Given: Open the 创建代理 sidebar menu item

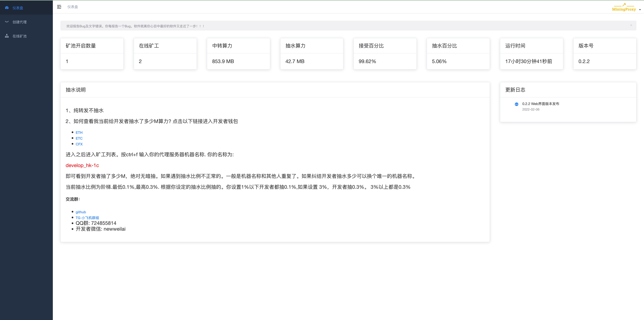Looking at the screenshot, I should coord(19,22).
